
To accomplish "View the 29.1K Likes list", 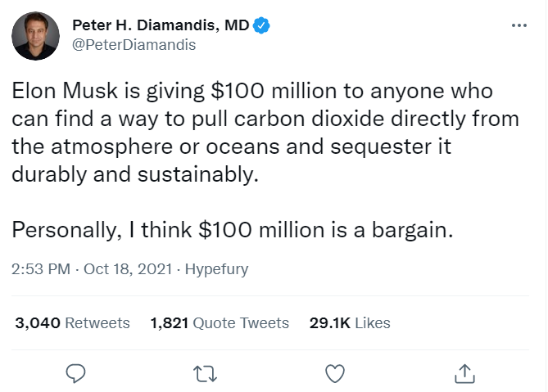I will [x=350, y=323].
